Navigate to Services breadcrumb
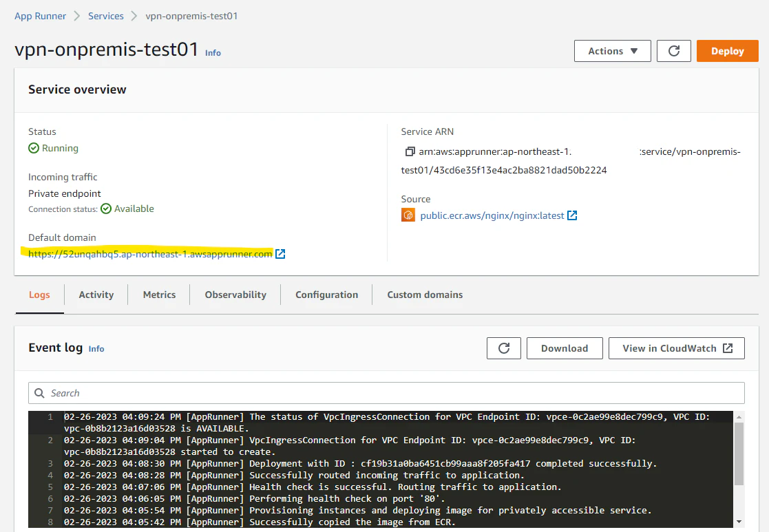 [x=106, y=17]
